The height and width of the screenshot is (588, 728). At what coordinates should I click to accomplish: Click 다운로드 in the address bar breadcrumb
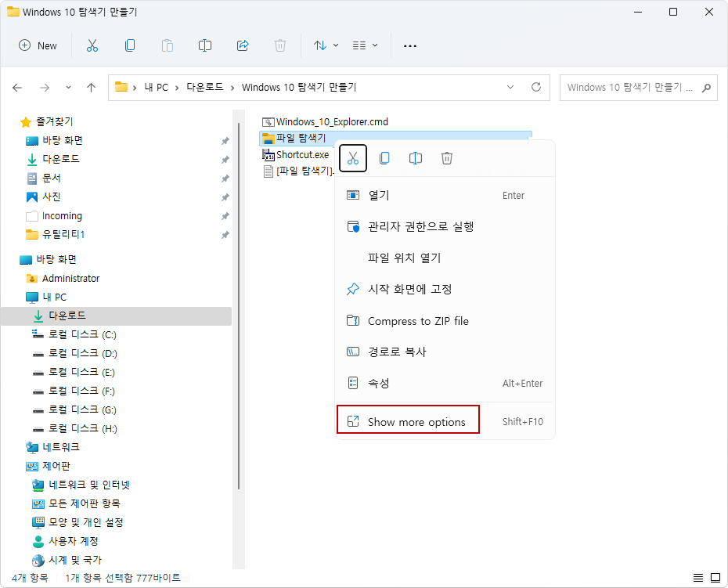[205, 88]
